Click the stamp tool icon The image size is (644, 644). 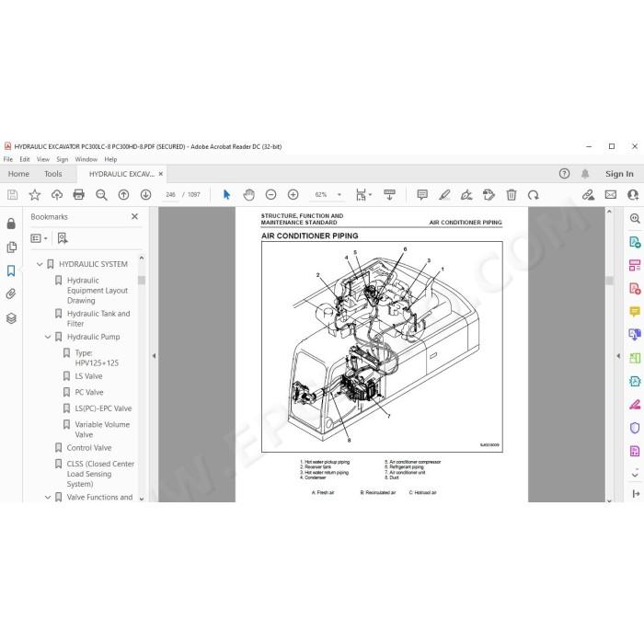(x=489, y=195)
